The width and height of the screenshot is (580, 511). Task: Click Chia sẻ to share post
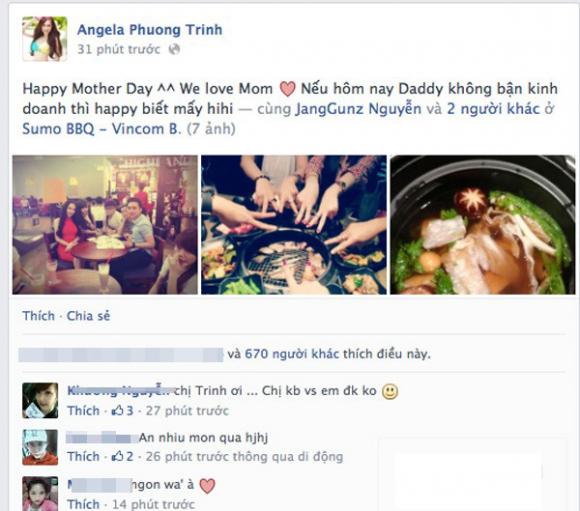(88, 316)
